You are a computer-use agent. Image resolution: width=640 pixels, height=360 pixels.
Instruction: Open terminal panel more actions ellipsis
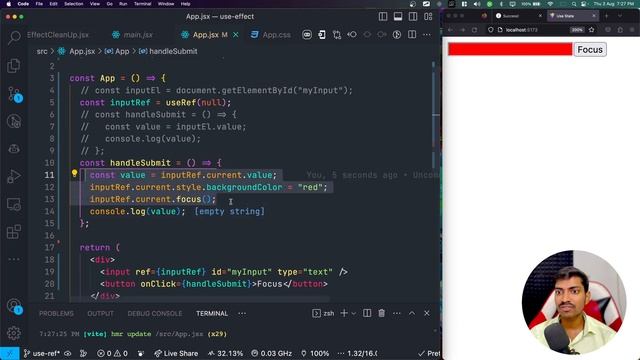(397, 313)
